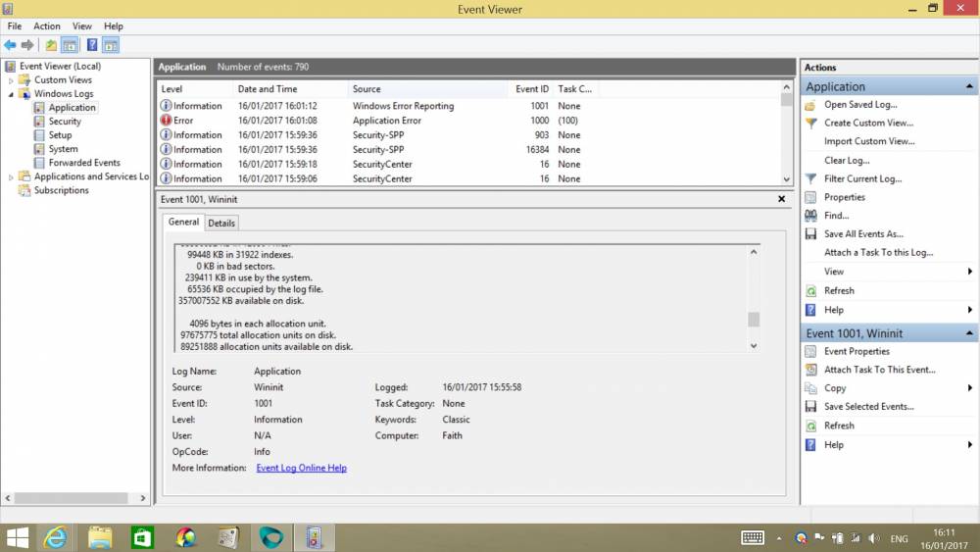This screenshot has width=980, height=552.
Task: Open the File menu
Action: point(15,26)
